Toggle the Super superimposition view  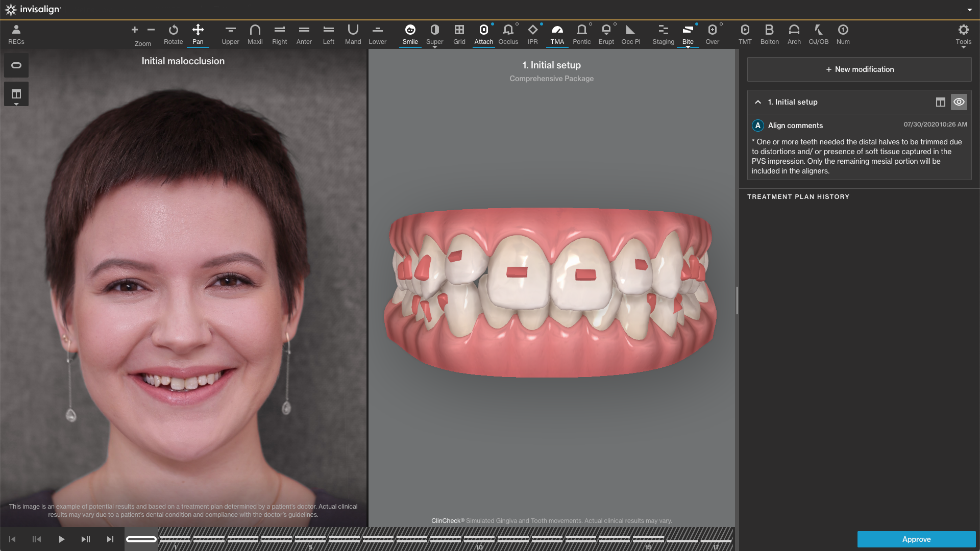tap(434, 34)
